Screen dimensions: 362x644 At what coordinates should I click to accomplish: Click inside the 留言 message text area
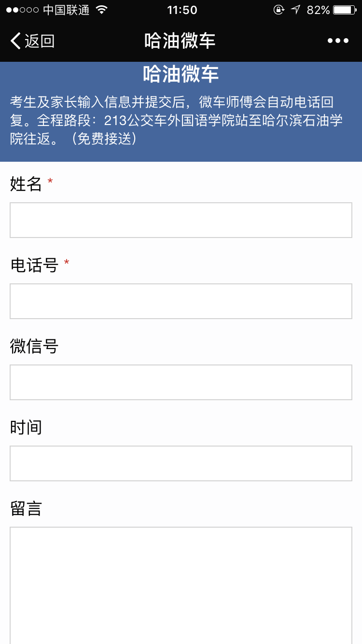point(181,584)
